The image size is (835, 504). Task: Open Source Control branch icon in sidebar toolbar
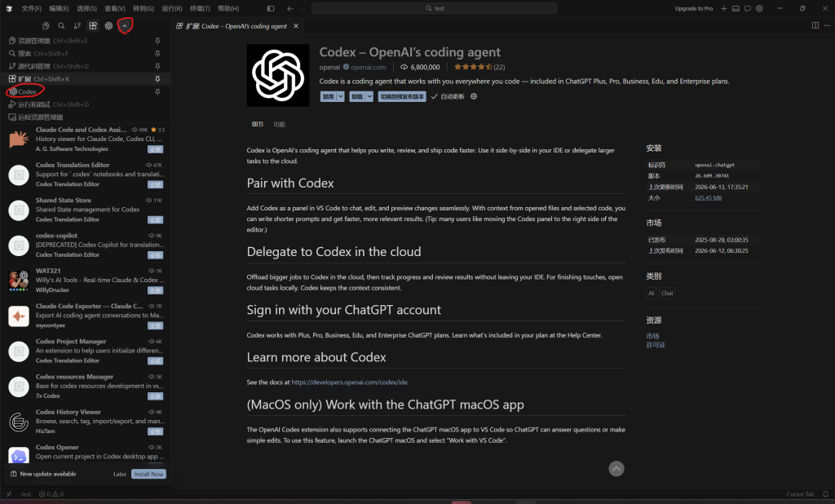point(77,25)
